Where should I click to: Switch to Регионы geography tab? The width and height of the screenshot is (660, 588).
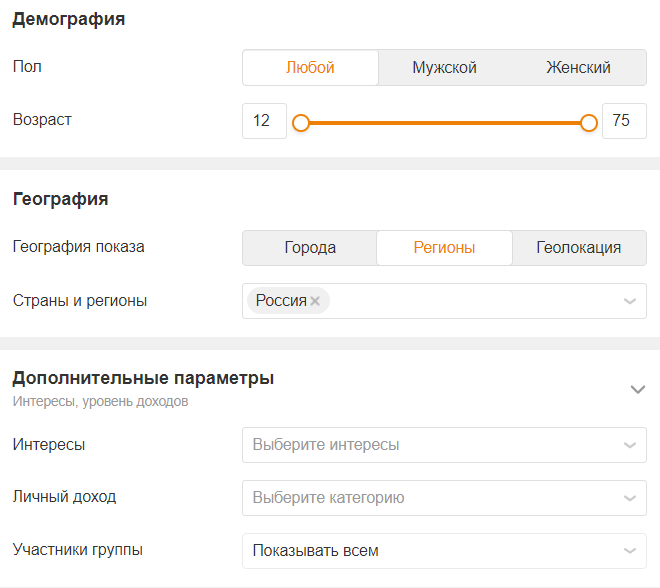point(444,248)
